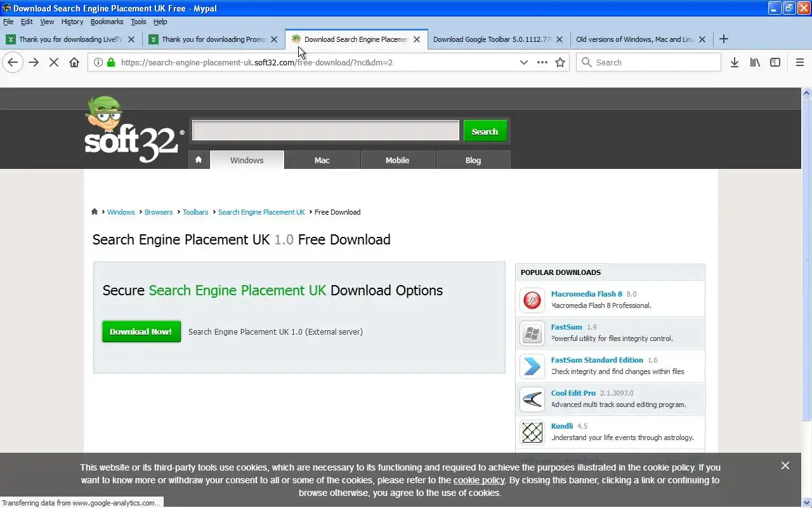The image size is (812, 508).
Task: Open the History menu
Action: pos(72,22)
